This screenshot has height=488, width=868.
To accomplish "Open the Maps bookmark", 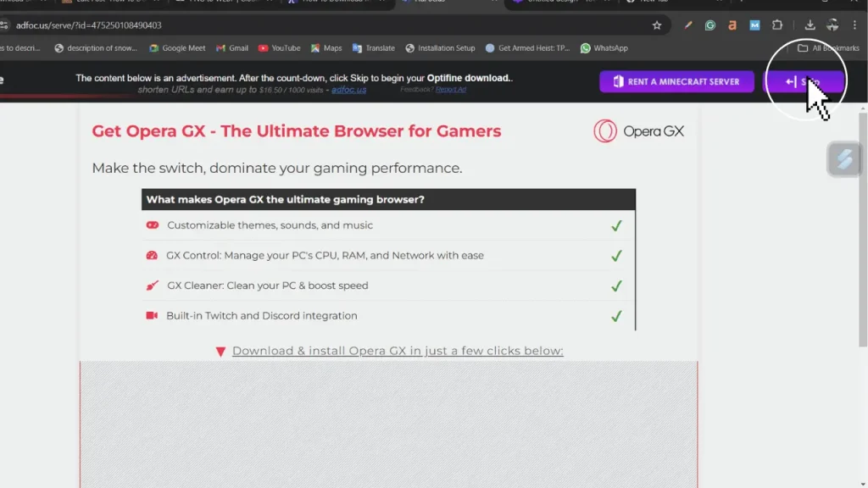I will tap(326, 48).
